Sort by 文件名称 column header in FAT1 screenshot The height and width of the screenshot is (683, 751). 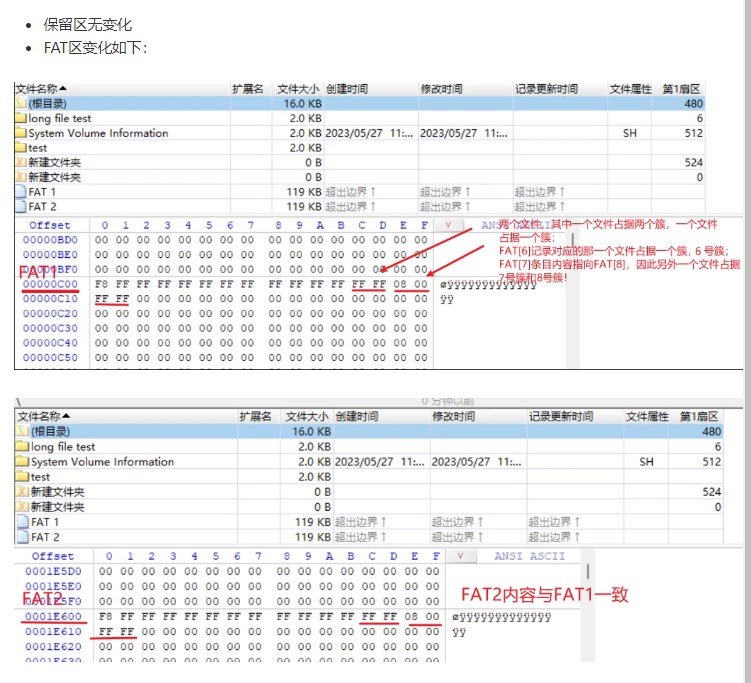(41, 89)
